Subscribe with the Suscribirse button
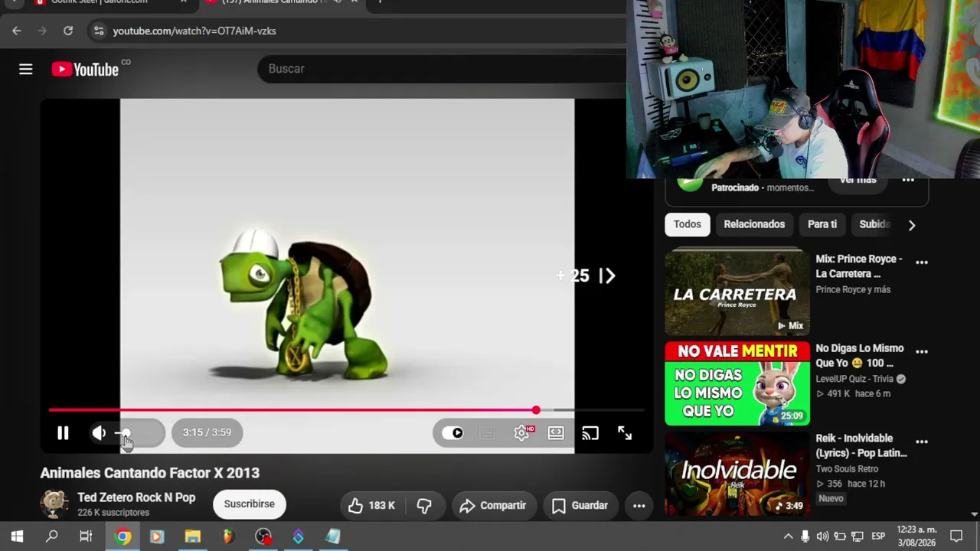This screenshot has height=551, width=980. click(249, 504)
